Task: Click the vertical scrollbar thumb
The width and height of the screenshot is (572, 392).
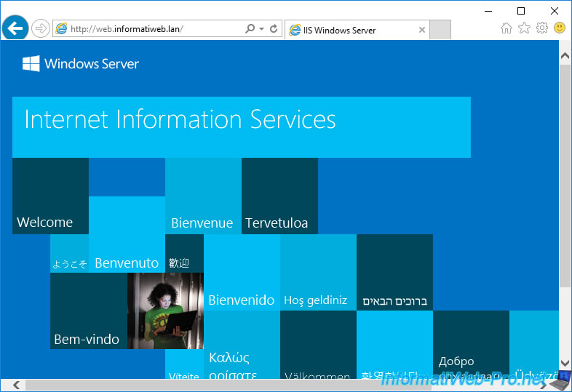Action: click(565, 176)
